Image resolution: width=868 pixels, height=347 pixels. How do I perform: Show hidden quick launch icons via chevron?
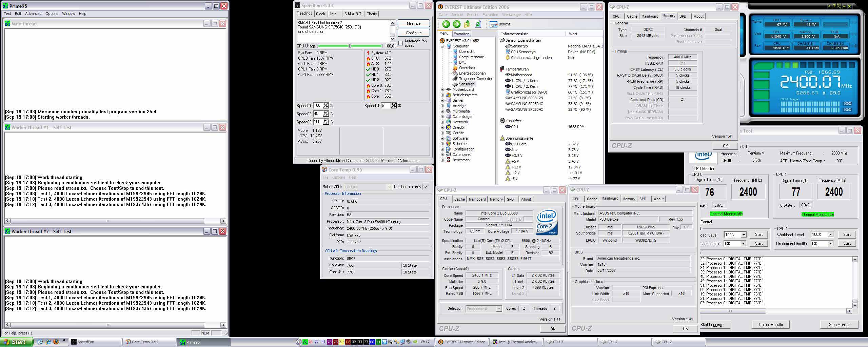tap(64, 341)
